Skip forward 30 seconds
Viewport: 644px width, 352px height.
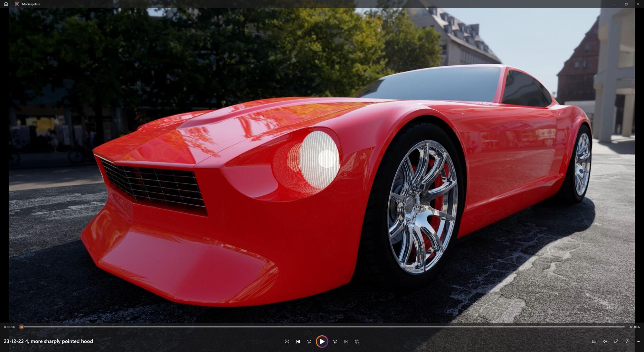(335, 341)
